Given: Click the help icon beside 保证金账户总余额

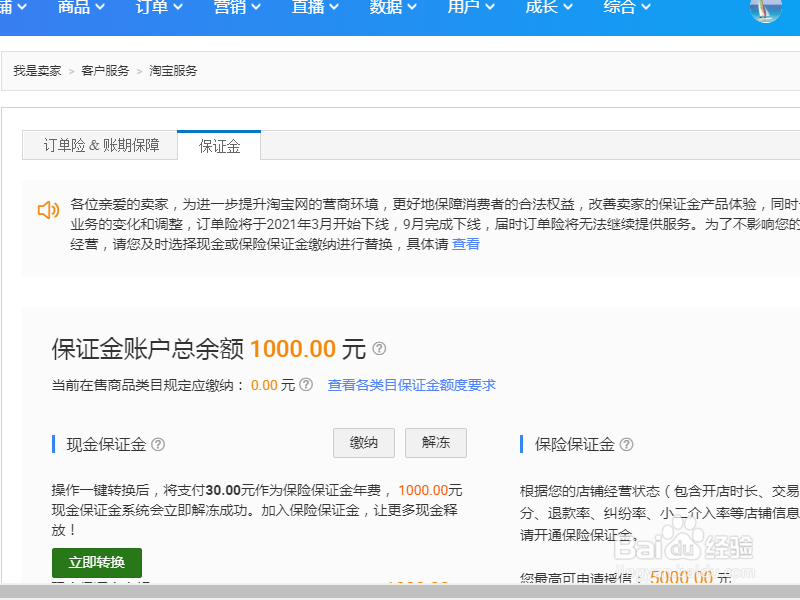Looking at the screenshot, I should 378,349.
